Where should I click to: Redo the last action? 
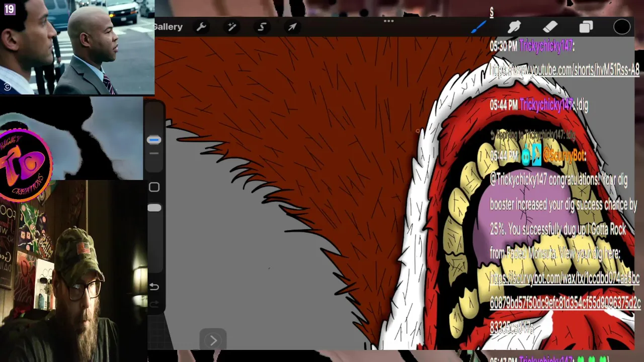[154, 304]
